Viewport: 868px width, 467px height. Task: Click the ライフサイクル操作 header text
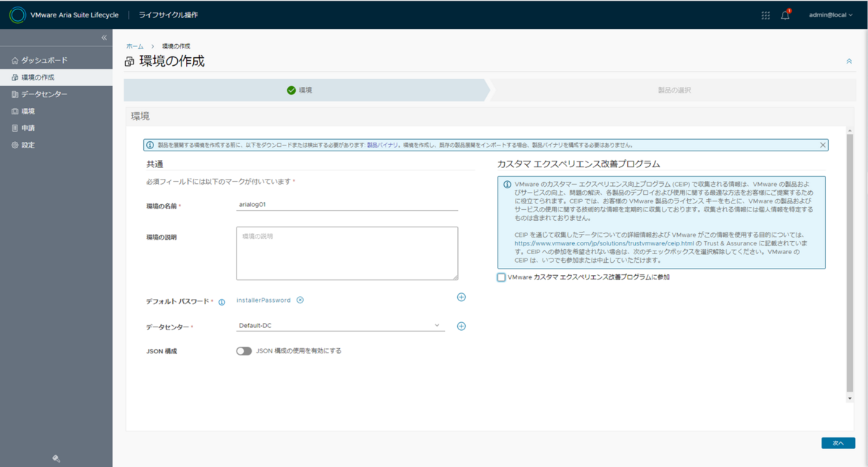[168, 15]
